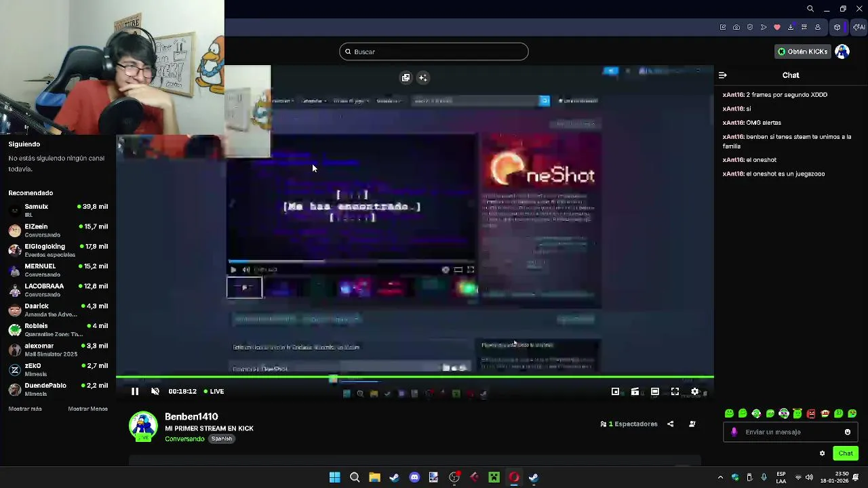Click the edit page icon in toolbar

723,27
